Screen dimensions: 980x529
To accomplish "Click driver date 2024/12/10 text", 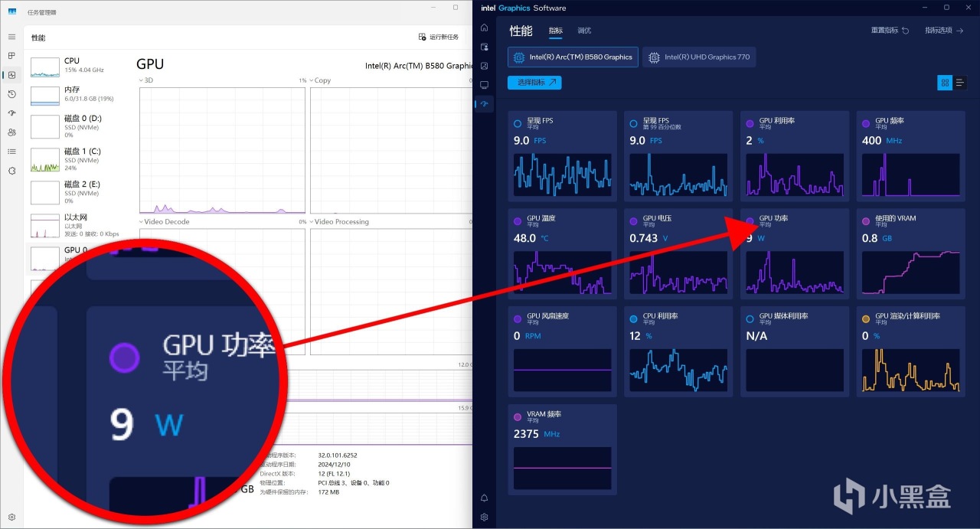I will [x=333, y=464].
